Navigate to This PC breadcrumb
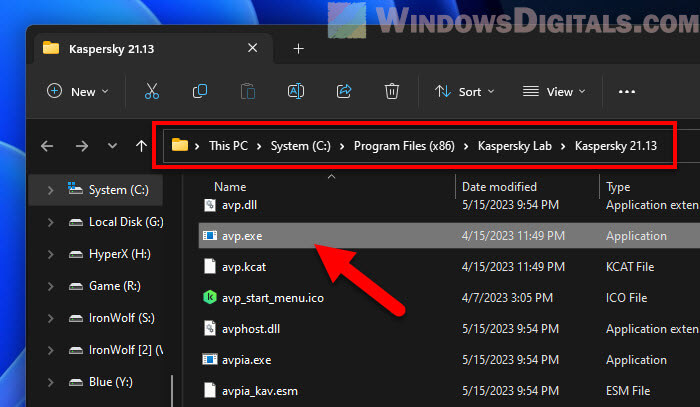The height and width of the screenshot is (407, 700). click(228, 146)
